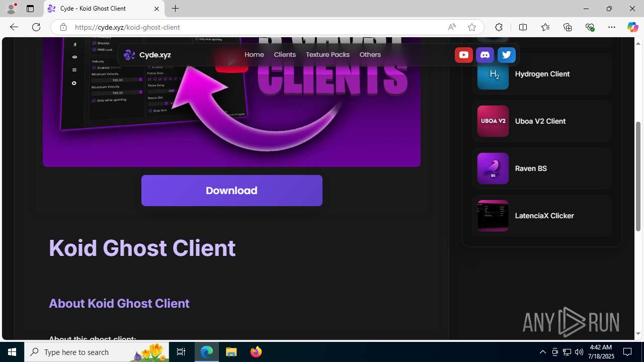Screen dimensions: 644x362
Task: Open Task View on taskbar
Action: (181, 352)
